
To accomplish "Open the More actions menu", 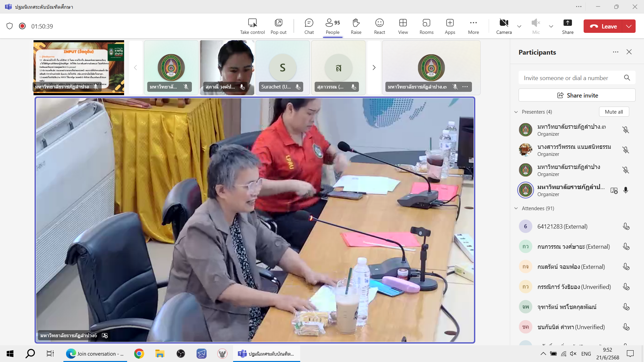I will 473,26.
